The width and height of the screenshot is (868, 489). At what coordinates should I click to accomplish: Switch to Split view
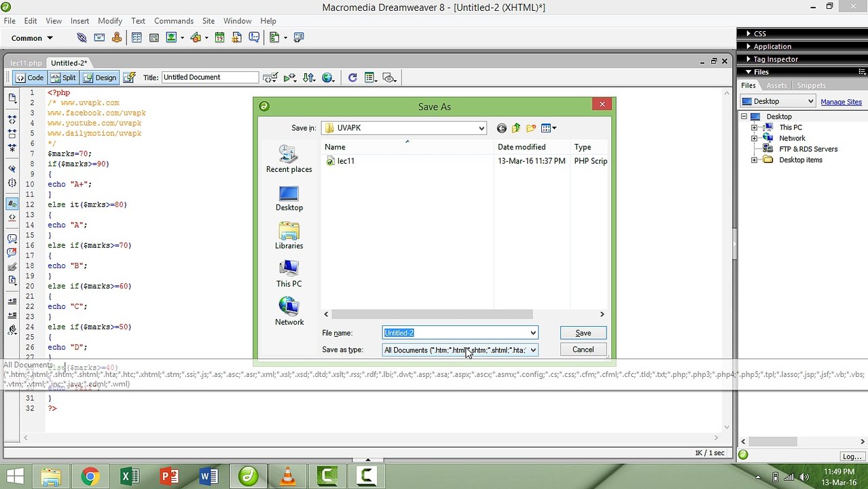tap(62, 77)
